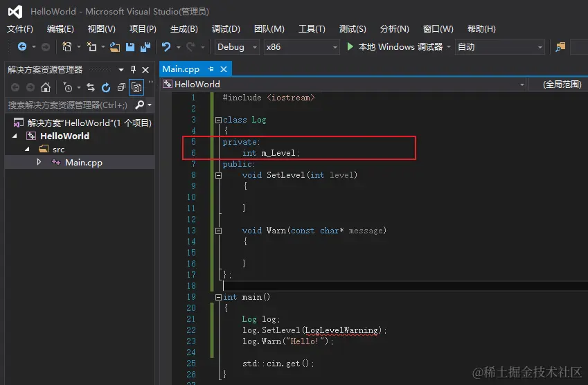588x385 pixels.
Task: Open the 文件(F) menu
Action: 20,29
